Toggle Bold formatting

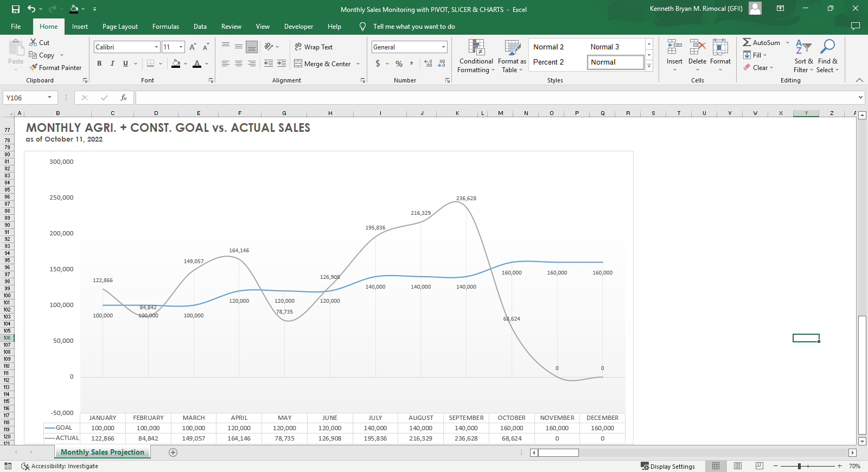[x=99, y=63]
